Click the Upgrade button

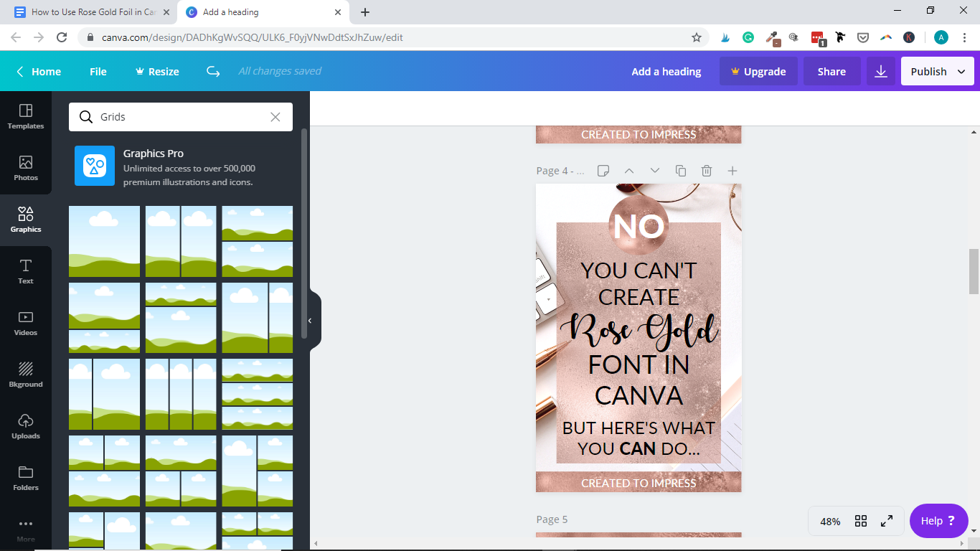click(758, 71)
